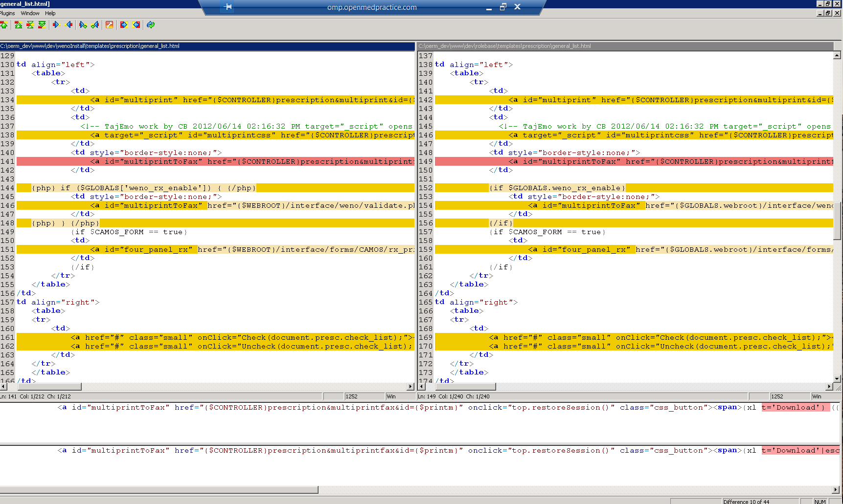Screen dimensions: 843x504
Task: Center on the current difference
Action: pos(30,24)
